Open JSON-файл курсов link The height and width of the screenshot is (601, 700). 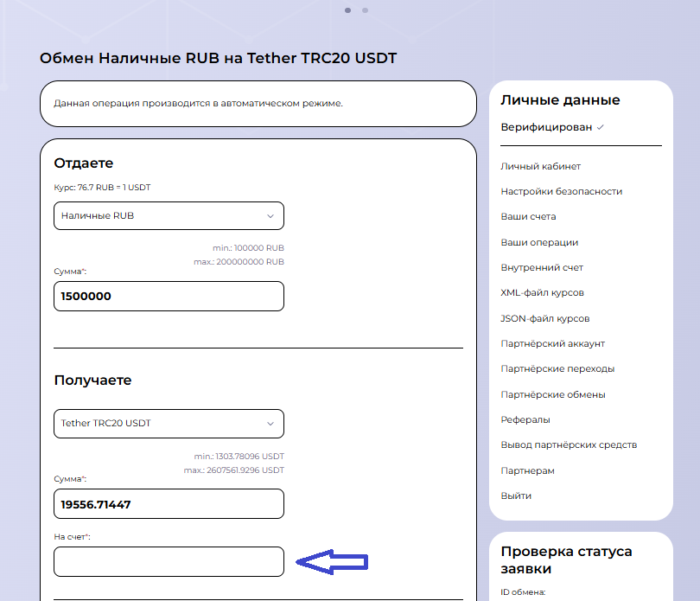(545, 318)
